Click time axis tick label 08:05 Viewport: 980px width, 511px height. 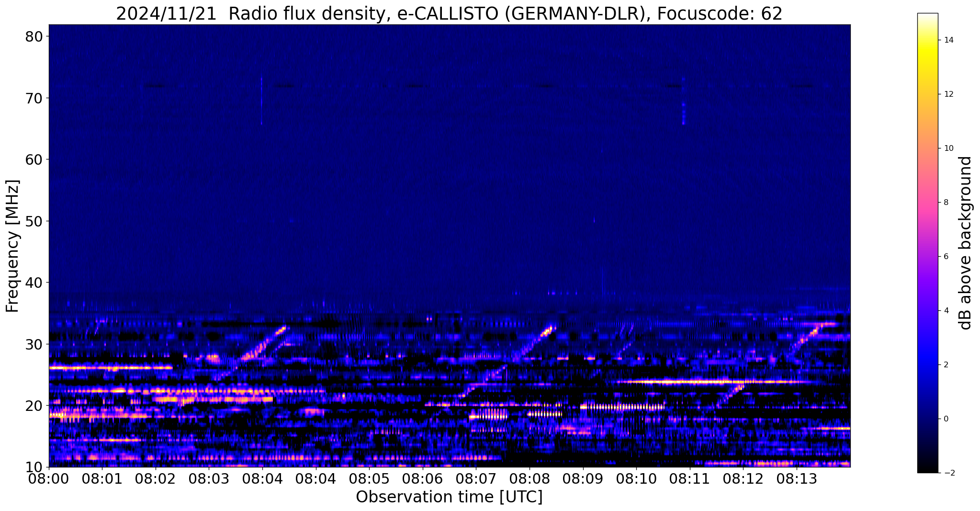pos(369,479)
